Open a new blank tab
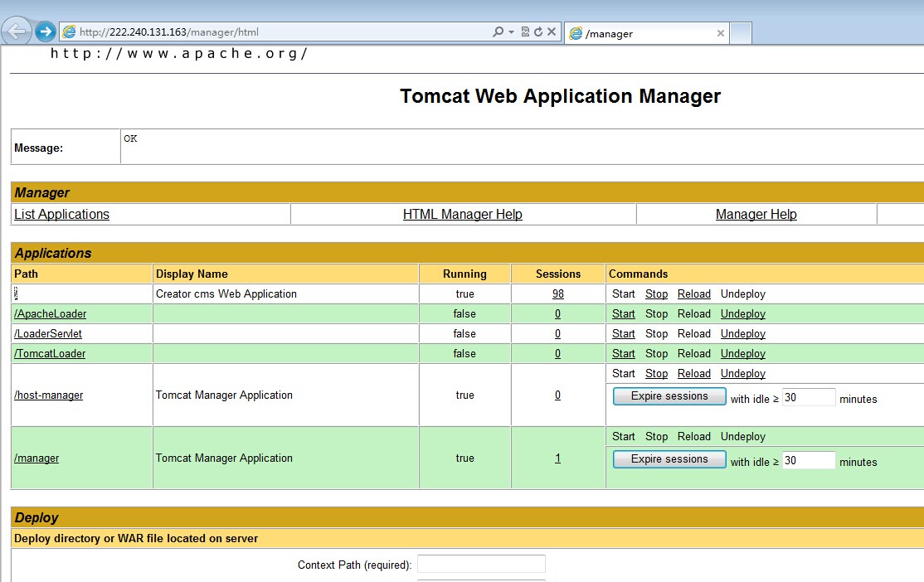The width and height of the screenshot is (924, 582). click(741, 33)
